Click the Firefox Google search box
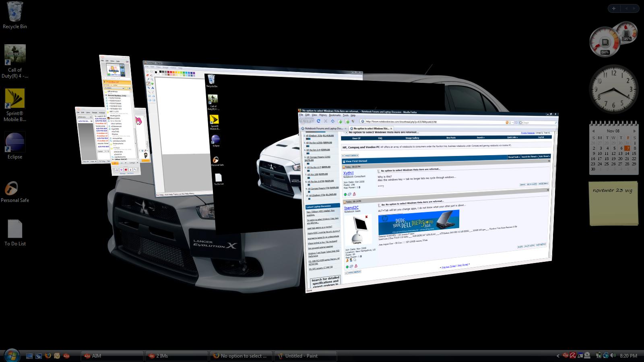This screenshot has width=644, height=362. pyautogui.click(x=538, y=123)
